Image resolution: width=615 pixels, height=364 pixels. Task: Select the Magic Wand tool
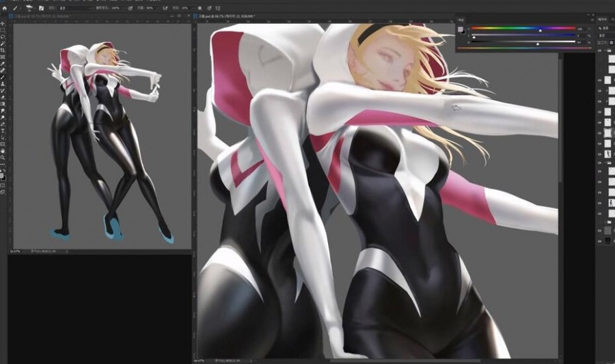(3, 43)
